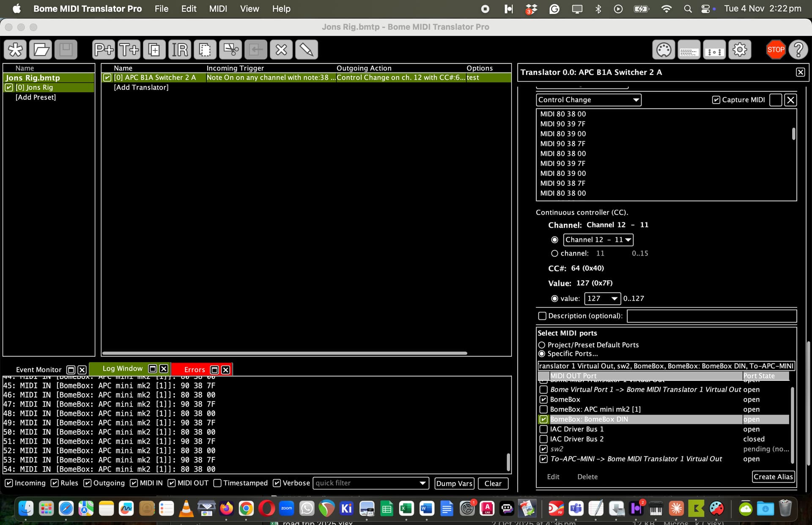The width and height of the screenshot is (812, 525).
Task: Select the Project/Preset Default Ports radio button
Action: [x=542, y=345]
